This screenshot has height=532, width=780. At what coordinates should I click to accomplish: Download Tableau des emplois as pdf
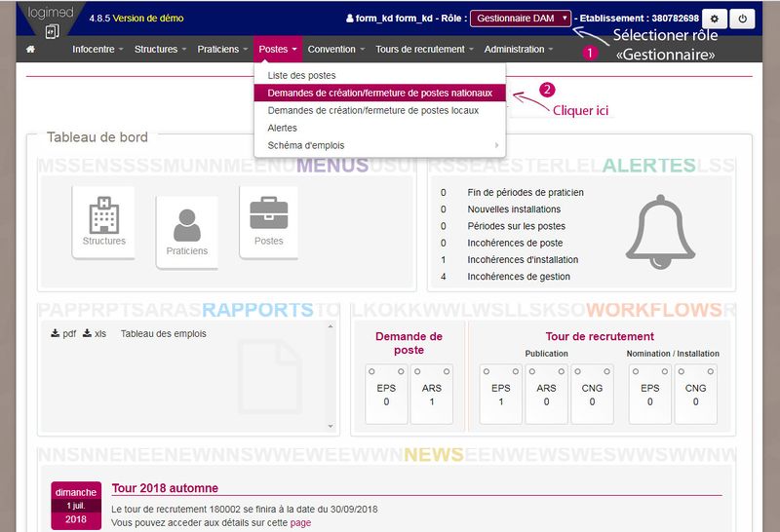click(63, 333)
